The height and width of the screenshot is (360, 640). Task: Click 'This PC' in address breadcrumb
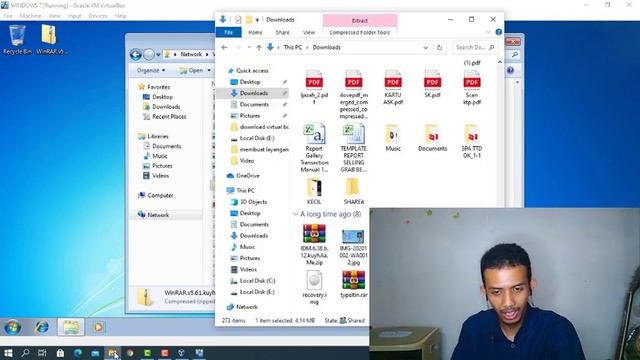[x=293, y=47]
